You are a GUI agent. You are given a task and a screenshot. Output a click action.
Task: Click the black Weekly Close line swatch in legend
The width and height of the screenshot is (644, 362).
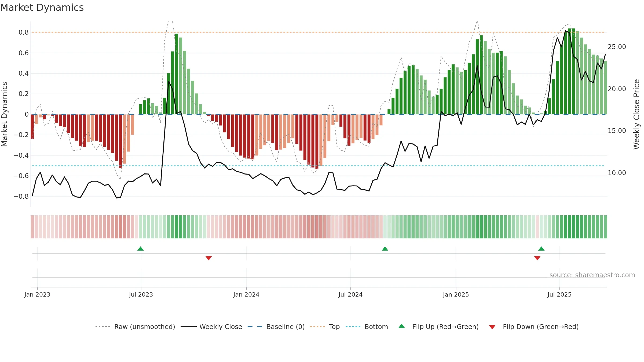pos(188,327)
